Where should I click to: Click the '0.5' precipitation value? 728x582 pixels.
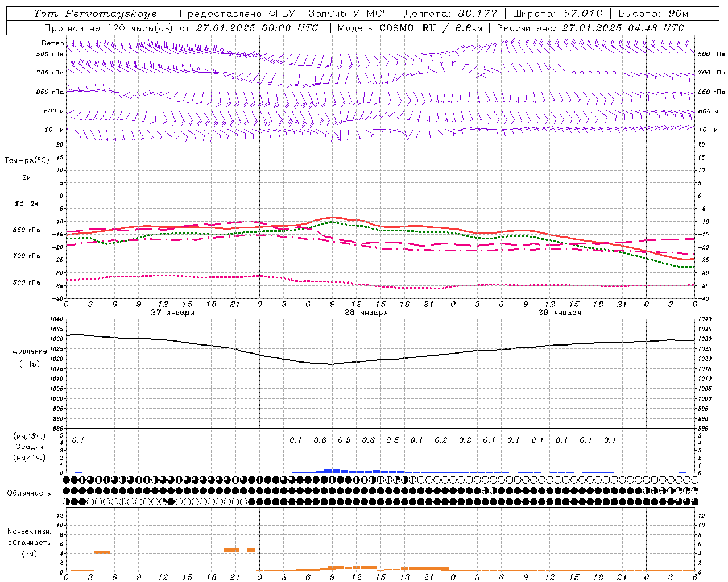coord(392,440)
